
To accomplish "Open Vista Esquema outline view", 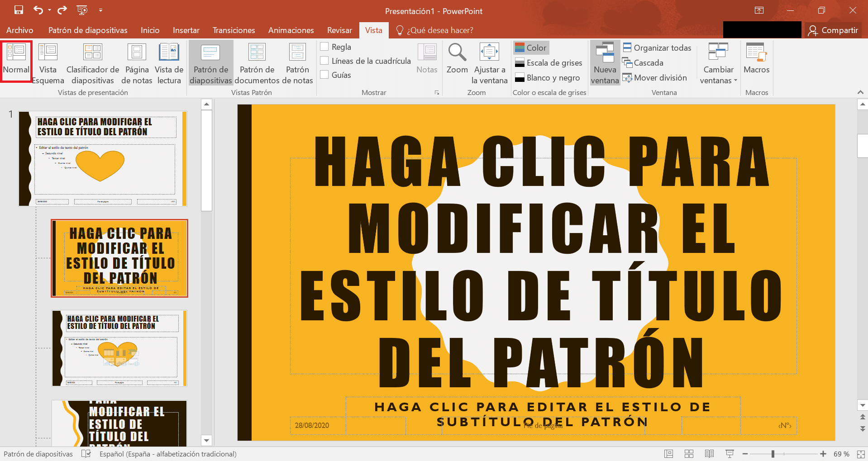I will (x=48, y=63).
